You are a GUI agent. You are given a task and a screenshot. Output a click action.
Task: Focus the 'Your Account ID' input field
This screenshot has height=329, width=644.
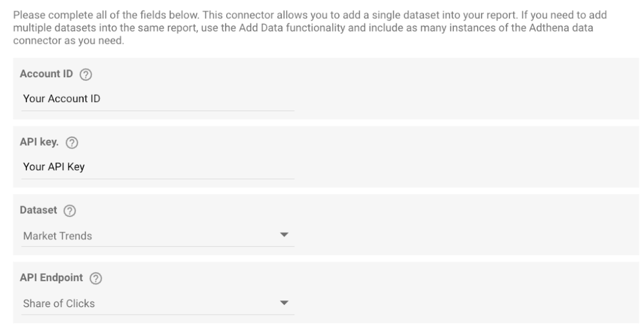click(158, 99)
